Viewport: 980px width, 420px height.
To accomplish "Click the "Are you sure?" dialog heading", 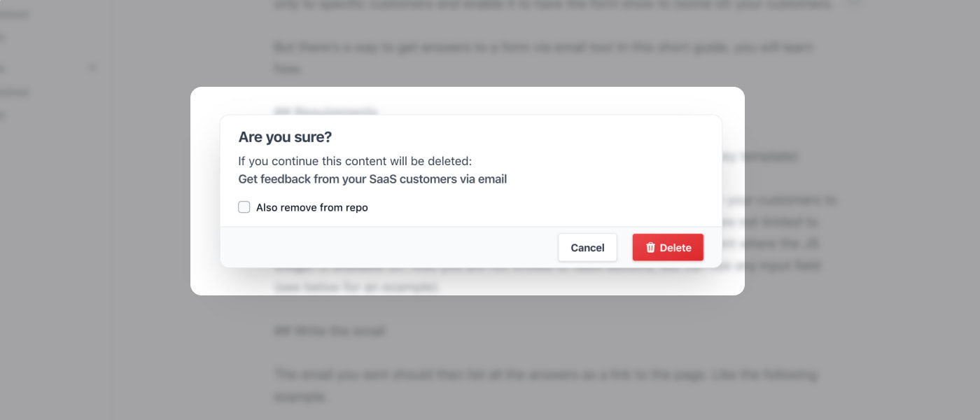I will tap(285, 136).
